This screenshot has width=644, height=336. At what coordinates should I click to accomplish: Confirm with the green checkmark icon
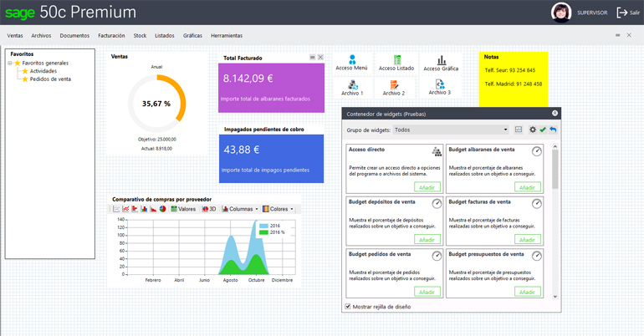(x=543, y=130)
